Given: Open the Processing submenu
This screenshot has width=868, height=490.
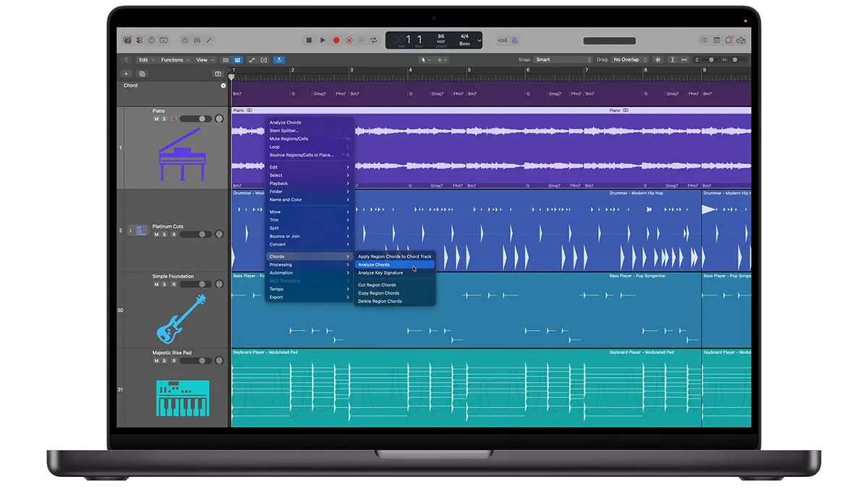Looking at the screenshot, I should [309, 265].
